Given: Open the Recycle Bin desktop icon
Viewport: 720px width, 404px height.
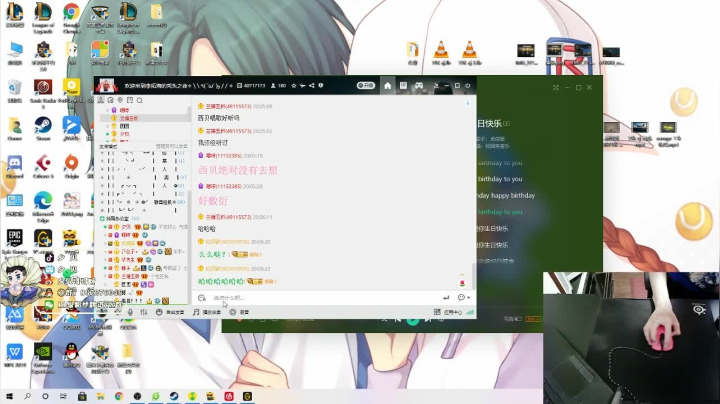Looking at the screenshot, I should coord(15,91).
